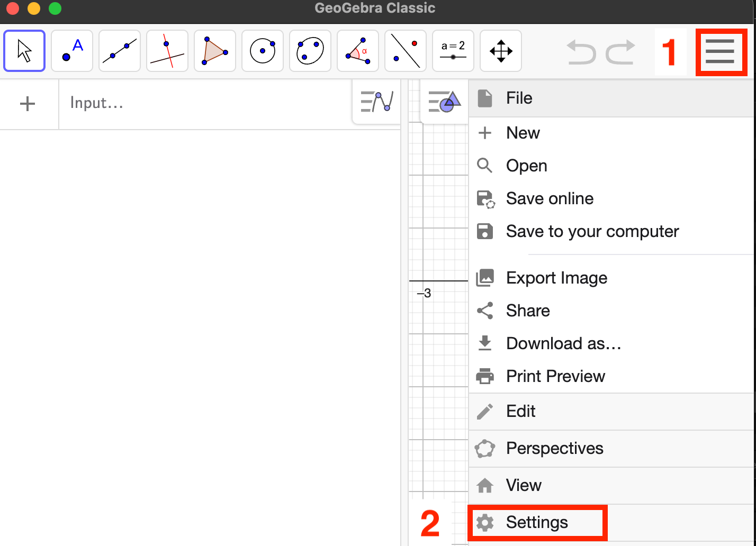This screenshot has height=546, width=756.
Task: Choose Share from the menu
Action: point(611,311)
